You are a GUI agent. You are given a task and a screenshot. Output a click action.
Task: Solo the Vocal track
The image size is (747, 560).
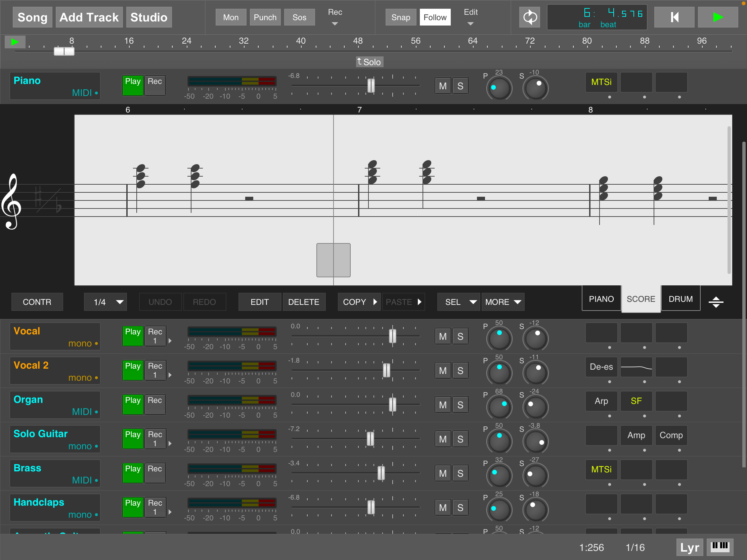(x=460, y=336)
